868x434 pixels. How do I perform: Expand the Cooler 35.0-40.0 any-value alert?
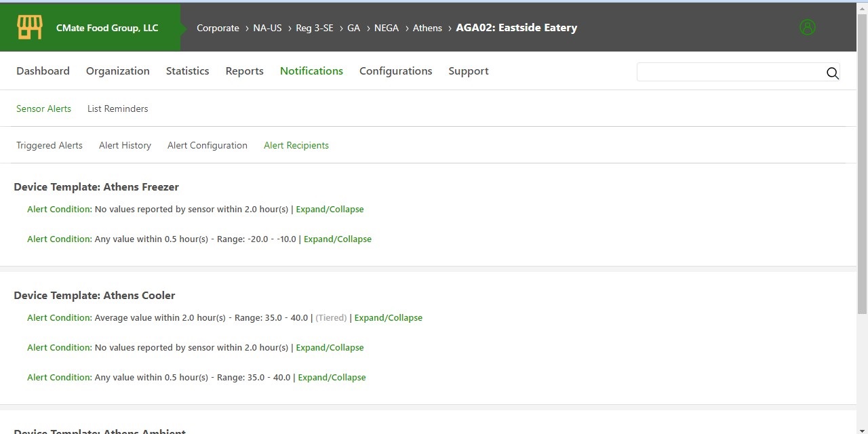(x=332, y=377)
